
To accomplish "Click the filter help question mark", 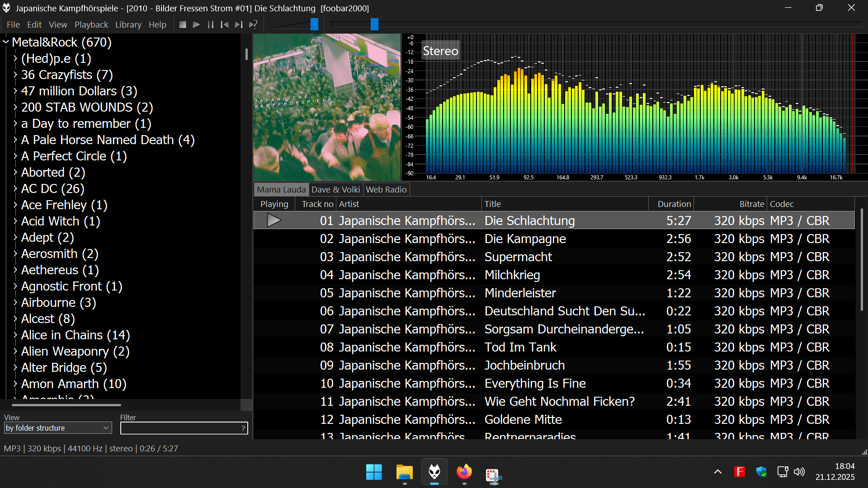I will tap(243, 428).
